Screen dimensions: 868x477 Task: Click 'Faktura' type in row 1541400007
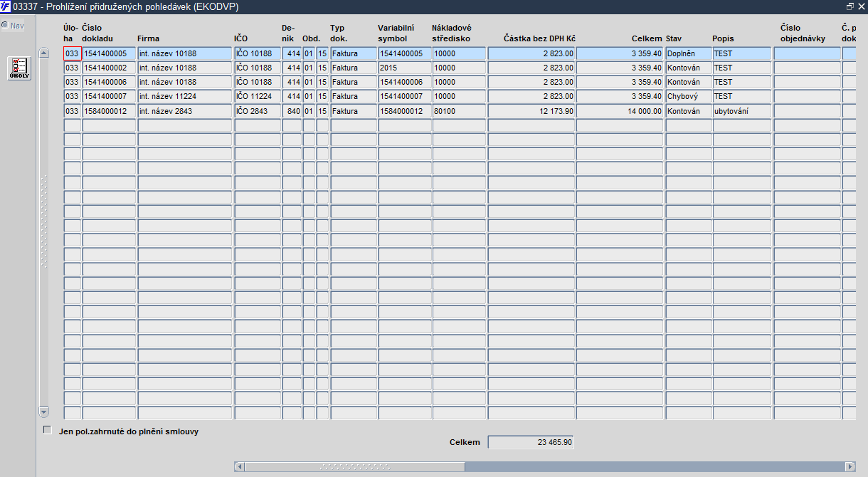[x=353, y=96]
